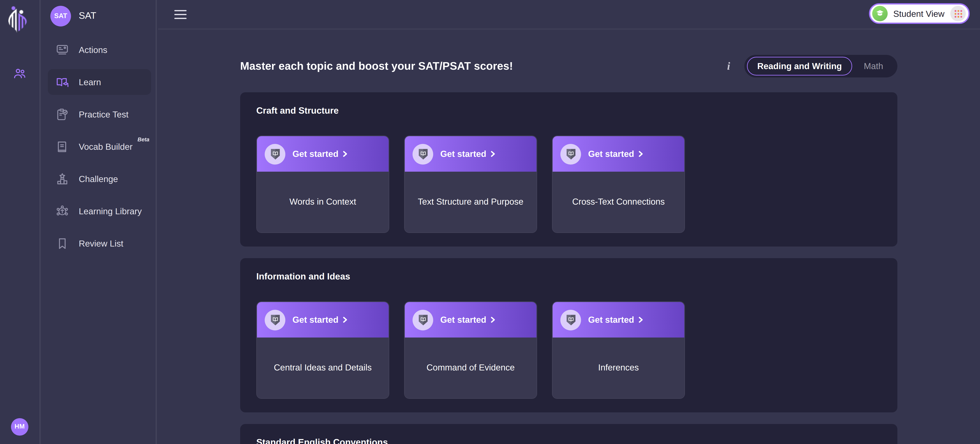Screen dimensions: 980x444
Task: Click chevron on Central Ideas and Details card
Action: click(x=345, y=320)
